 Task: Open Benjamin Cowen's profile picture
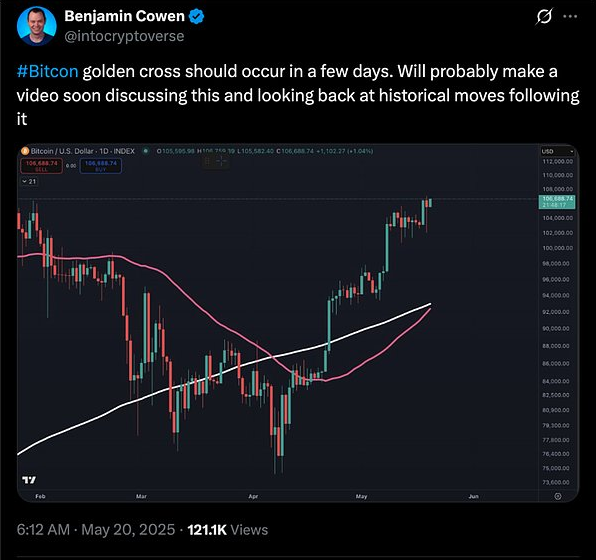click(x=36, y=26)
